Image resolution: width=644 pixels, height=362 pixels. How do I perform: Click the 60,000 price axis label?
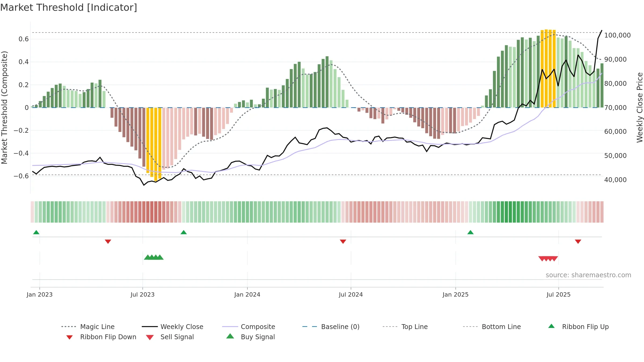coord(615,132)
